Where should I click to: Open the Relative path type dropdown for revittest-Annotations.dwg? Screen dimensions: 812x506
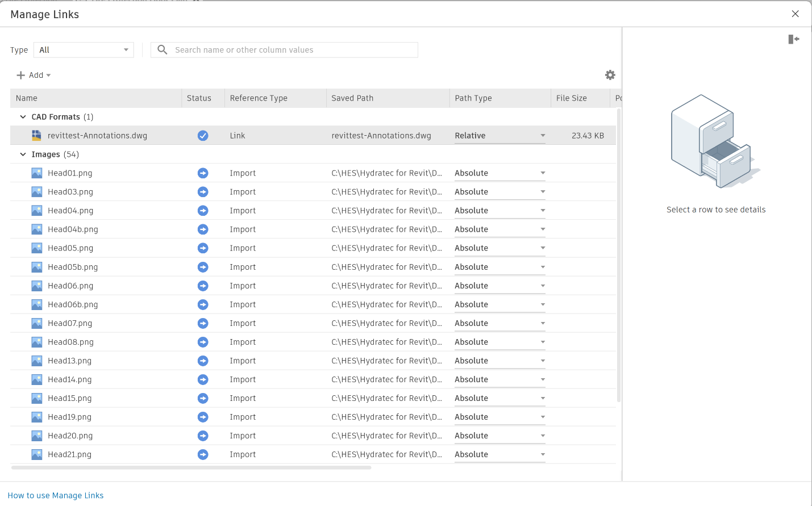(x=499, y=136)
